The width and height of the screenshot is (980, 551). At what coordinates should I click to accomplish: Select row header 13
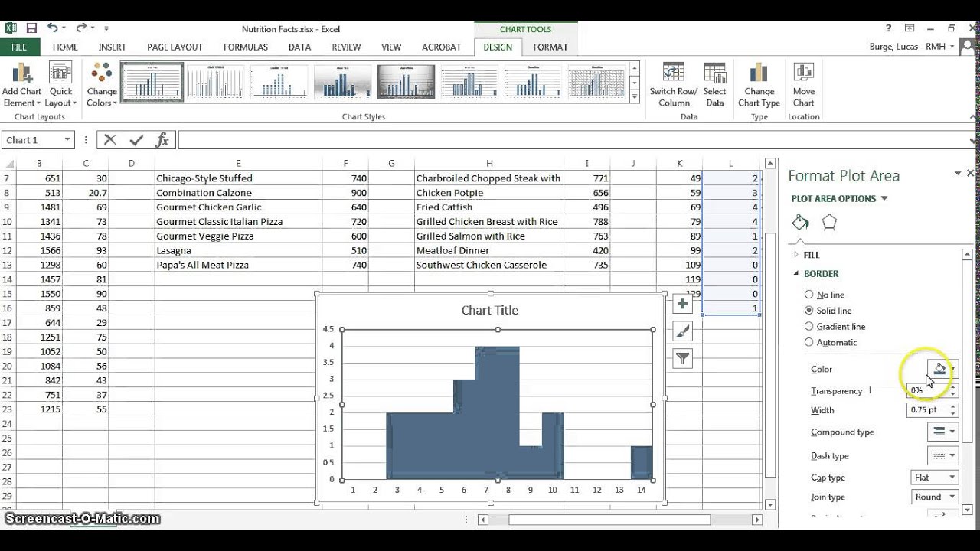[x=8, y=265]
